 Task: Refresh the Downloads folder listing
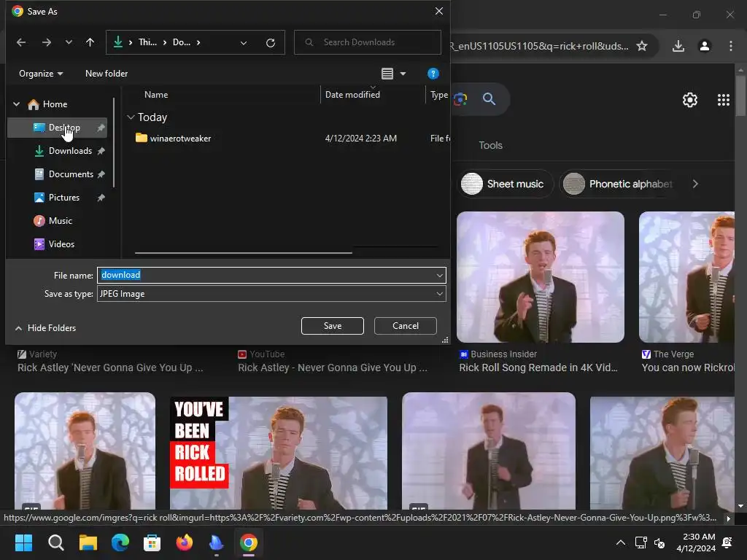[x=271, y=43]
